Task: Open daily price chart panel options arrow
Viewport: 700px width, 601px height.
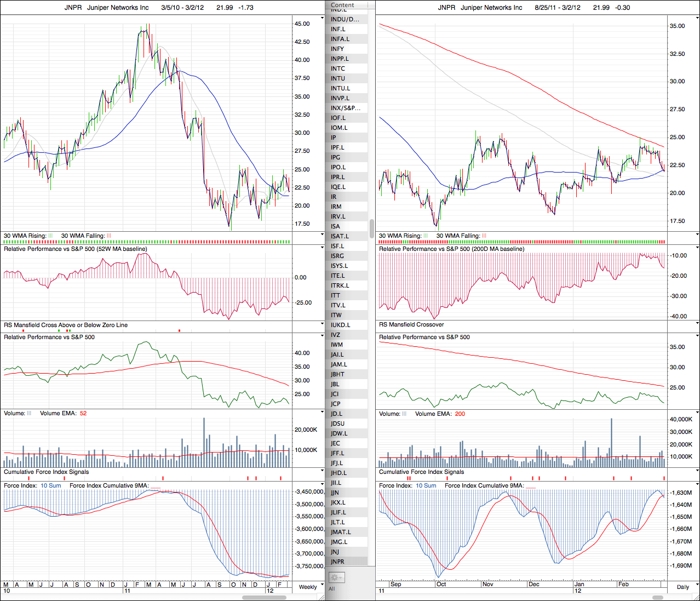Action: tap(697, 18)
